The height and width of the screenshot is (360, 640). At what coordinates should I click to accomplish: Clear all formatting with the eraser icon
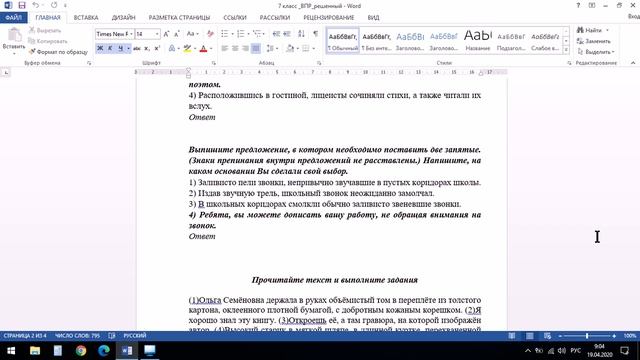point(210,34)
